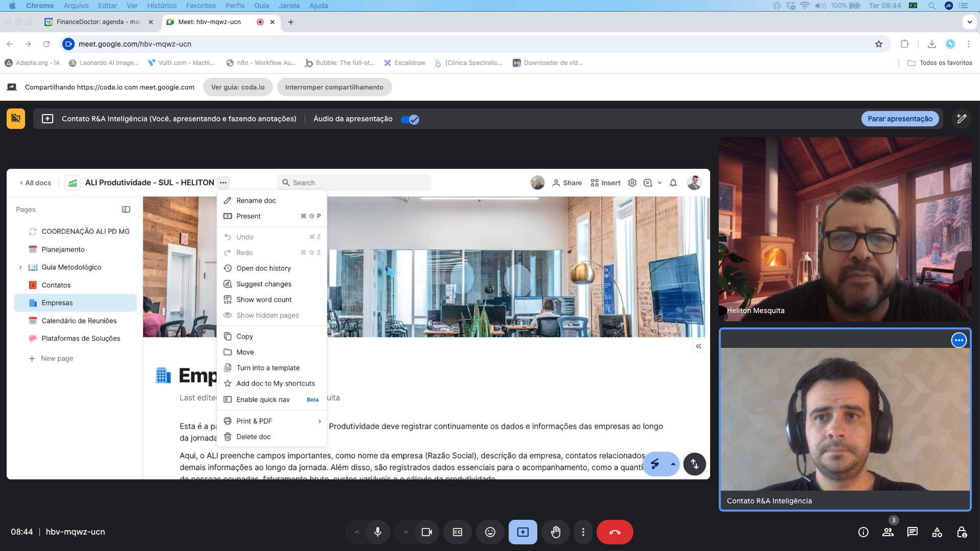Open the Contatos page
Screen dimensions: 980x551
coord(76,285)
